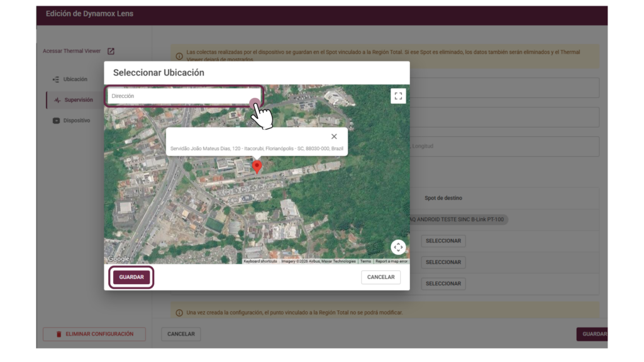
Task: Click the Edición de Dynamox Lens header title
Action: click(x=89, y=14)
